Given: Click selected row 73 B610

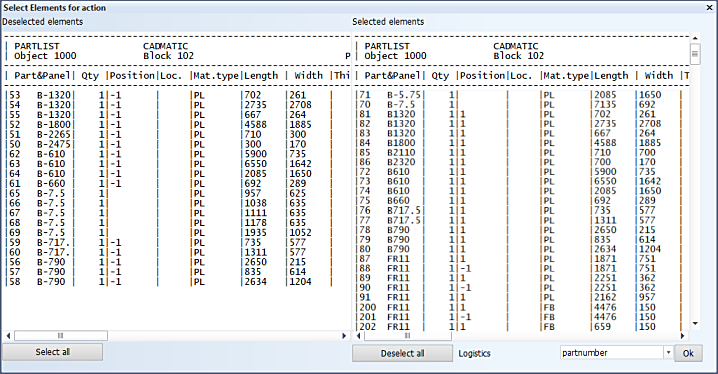Looking at the screenshot, I should [x=522, y=181].
